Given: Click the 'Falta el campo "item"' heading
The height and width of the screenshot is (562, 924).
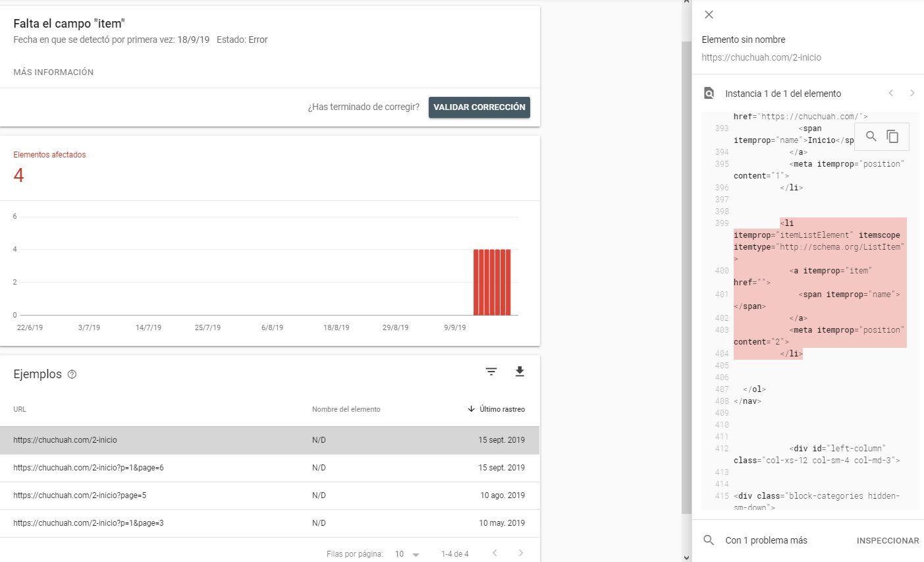Looking at the screenshot, I should tap(69, 24).
